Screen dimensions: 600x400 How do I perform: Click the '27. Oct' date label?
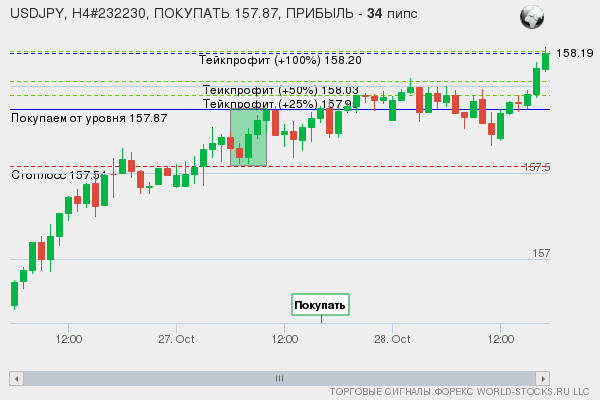[x=176, y=339]
